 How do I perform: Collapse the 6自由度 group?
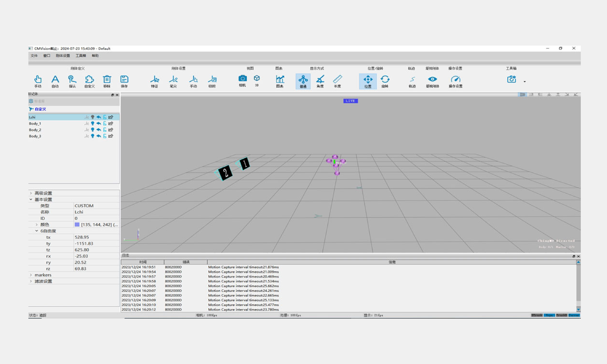click(37, 231)
